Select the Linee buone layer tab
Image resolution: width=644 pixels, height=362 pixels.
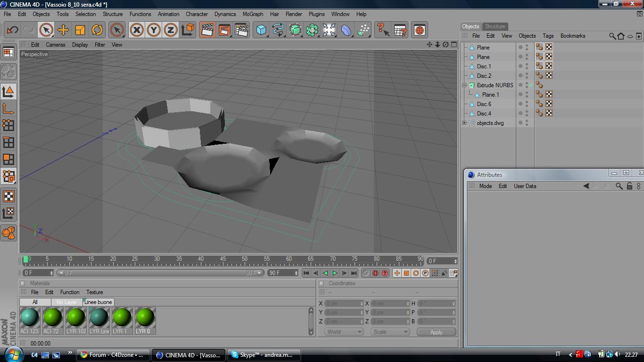98,302
